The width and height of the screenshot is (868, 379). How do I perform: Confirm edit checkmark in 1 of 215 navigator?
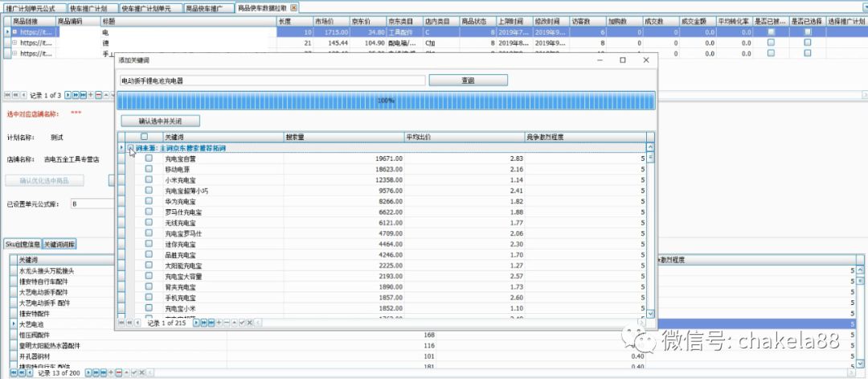click(x=242, y=323)
